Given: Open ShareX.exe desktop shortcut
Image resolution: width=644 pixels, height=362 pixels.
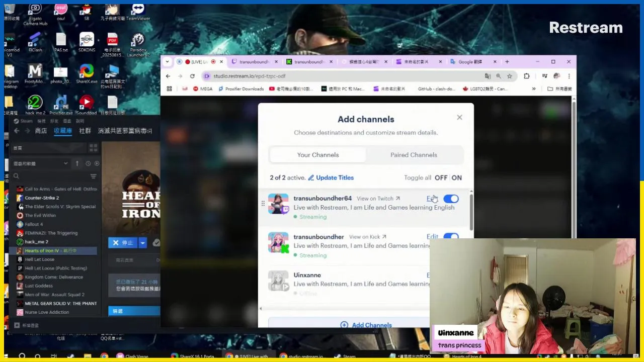Looking at the screenshot, I should [87, 74].
